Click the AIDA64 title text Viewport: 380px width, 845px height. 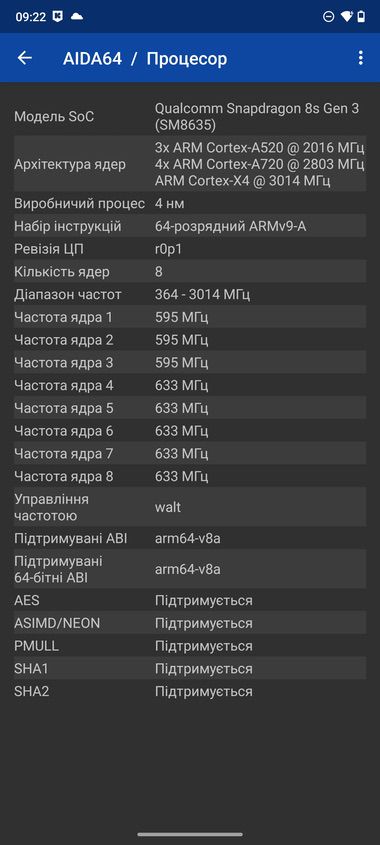pos(92,58)
